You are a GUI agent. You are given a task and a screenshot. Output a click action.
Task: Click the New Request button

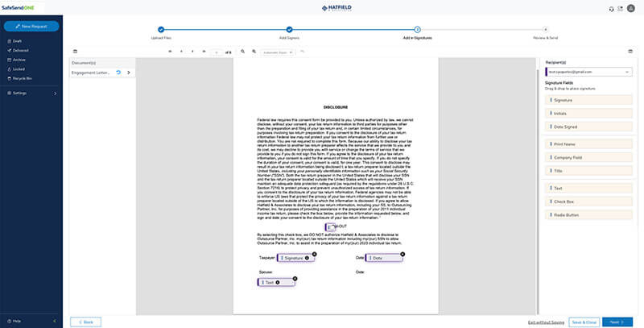click(31, 27)
